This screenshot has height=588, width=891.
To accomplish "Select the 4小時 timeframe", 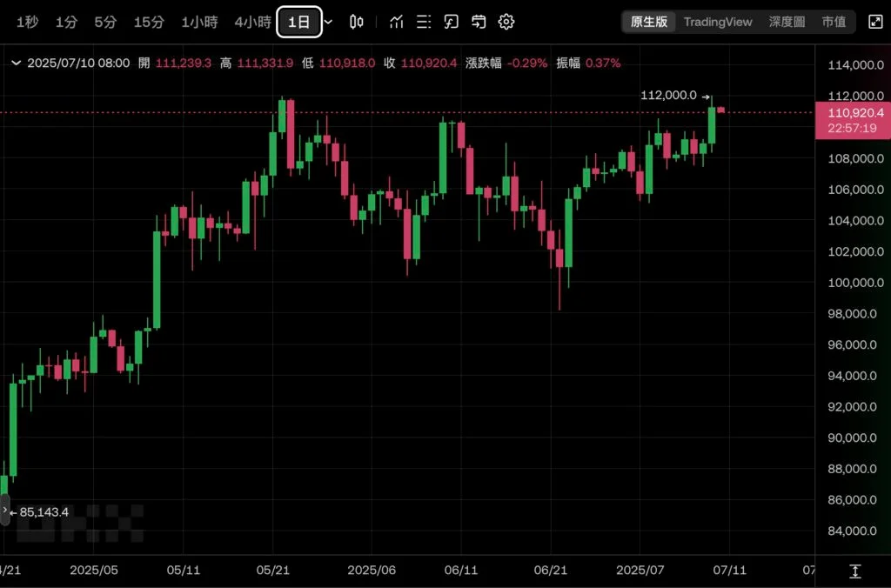I will (252, 22).
